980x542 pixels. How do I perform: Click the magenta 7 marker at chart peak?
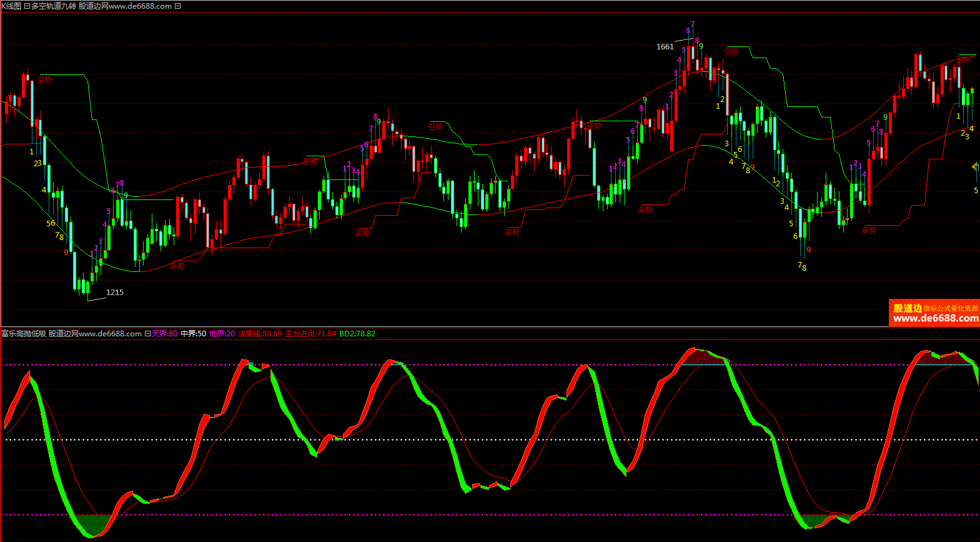(692, 24)
